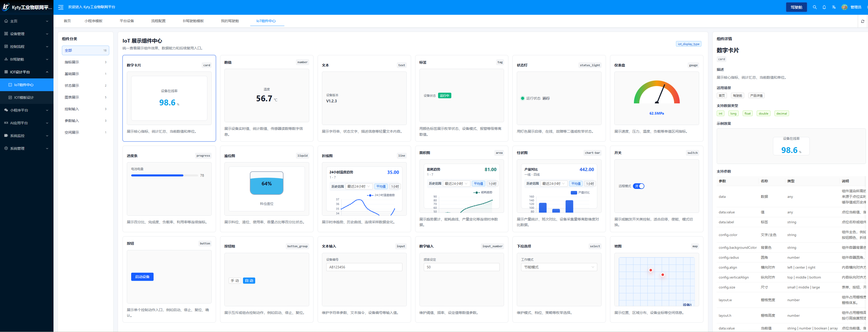This screenshot has height=332, width=868.
Task: Click the 设备管理 sidebar icon
Action: [6, 34]
